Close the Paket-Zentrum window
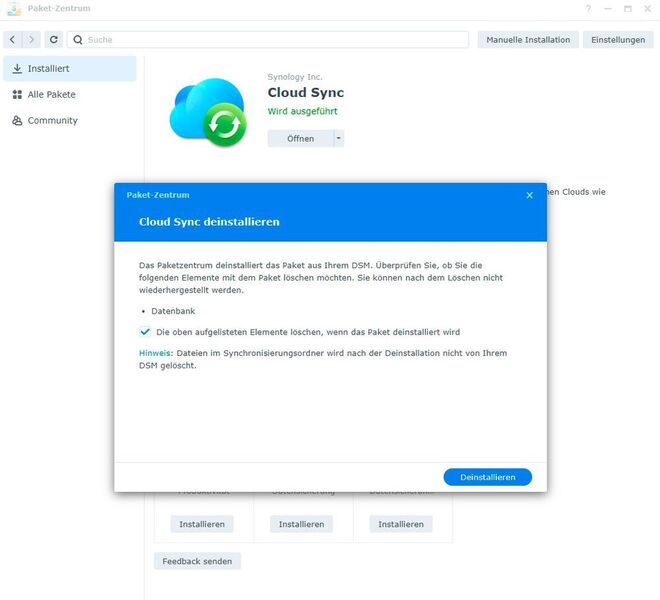This screenshot has width=660, height=600. click(x=647, y=9)
